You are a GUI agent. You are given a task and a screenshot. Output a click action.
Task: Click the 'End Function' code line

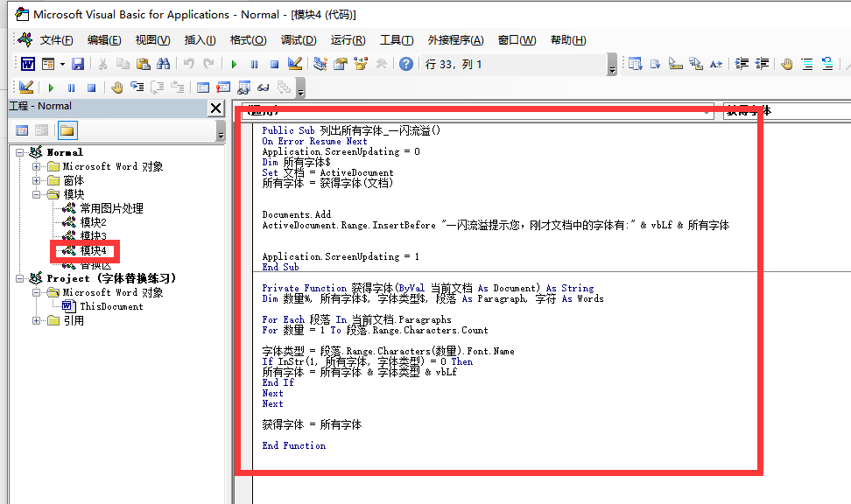(293, 445)
